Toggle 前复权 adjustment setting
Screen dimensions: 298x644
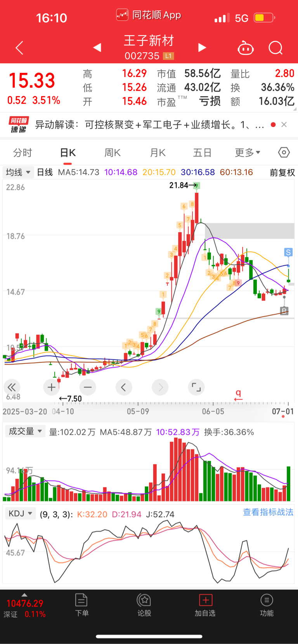click(x=282, y=172)
